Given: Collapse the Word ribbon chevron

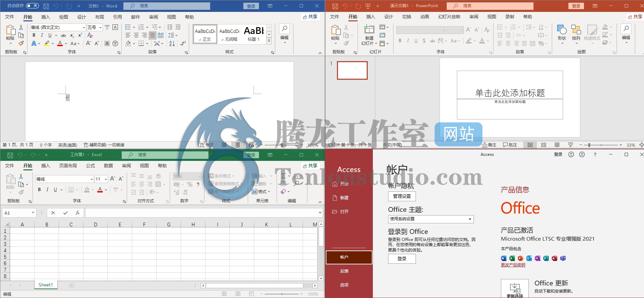Looking at the screenshot, I should (x=320, y=53).
